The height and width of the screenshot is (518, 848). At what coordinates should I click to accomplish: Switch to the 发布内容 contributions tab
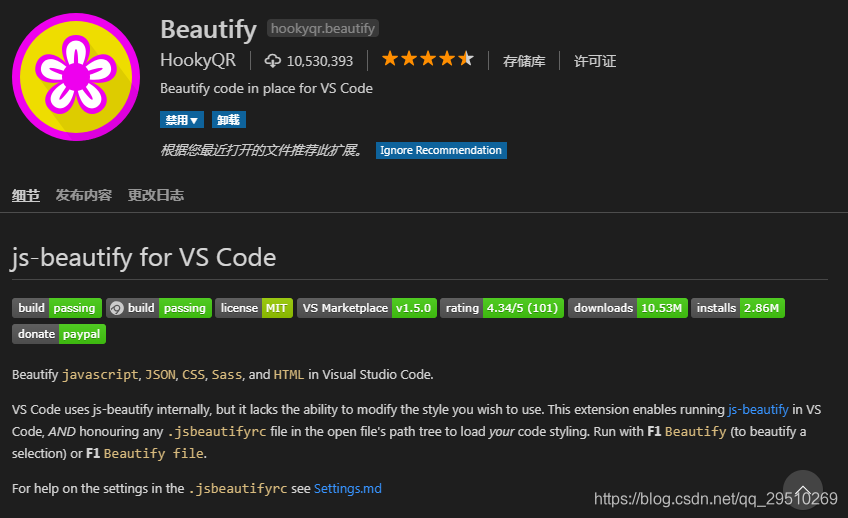(84, 195)
